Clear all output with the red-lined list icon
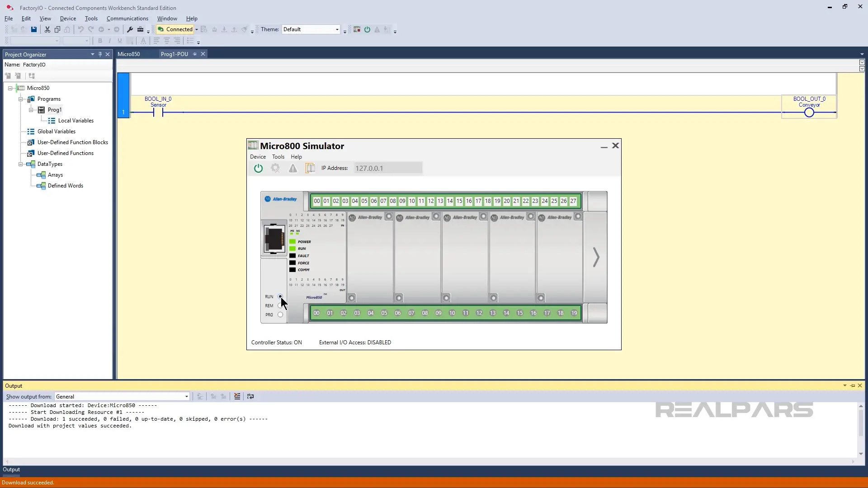 pyautogui.click(x=237, y=396)
